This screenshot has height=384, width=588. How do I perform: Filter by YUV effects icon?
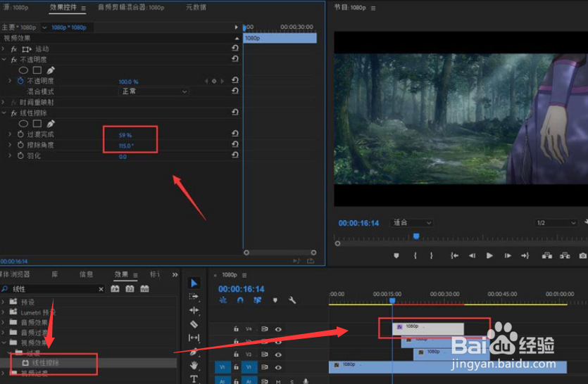(144, 289)
